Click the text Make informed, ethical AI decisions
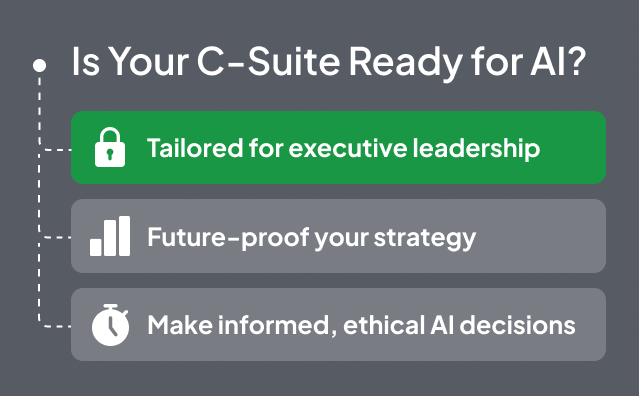This screenshot has width=639, height=396. [361, 326]
